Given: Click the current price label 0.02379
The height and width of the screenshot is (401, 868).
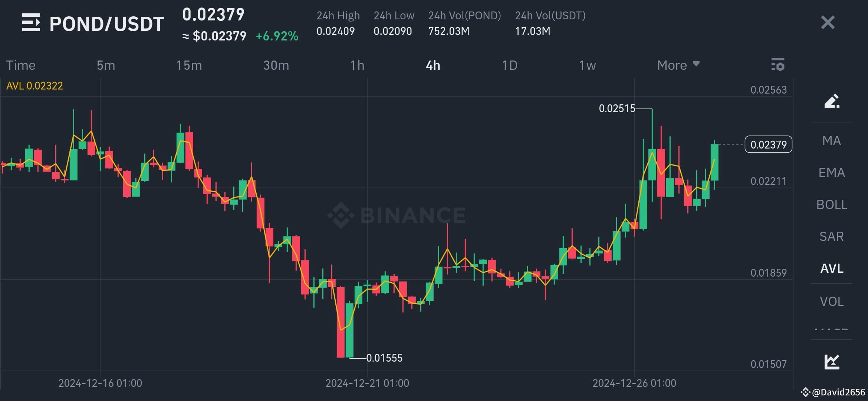Looking at the screenshot, I should (768, 145).
